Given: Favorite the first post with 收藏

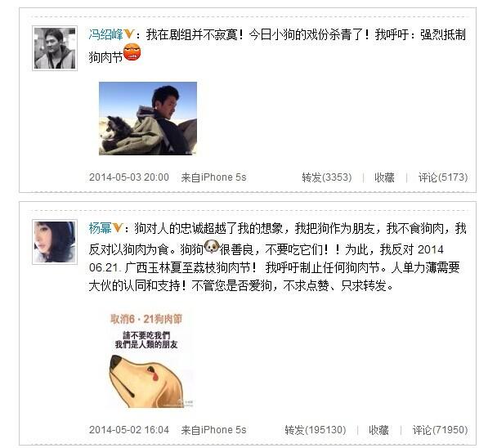Looking at the screenshot, I should 384,177.
